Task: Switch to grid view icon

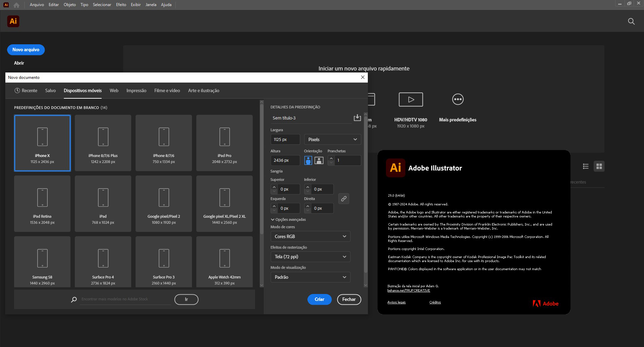Action: [599, 166]
